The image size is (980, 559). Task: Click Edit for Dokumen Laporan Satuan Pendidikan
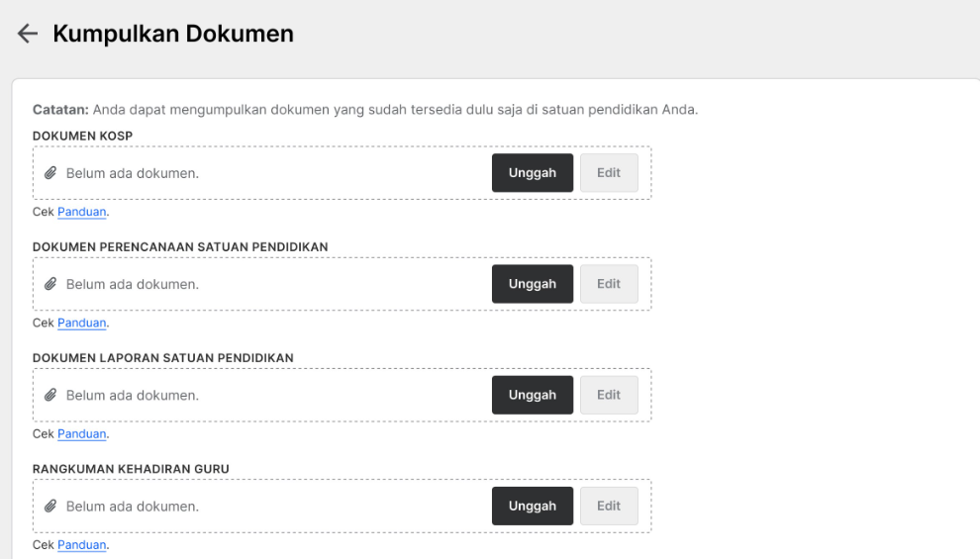point(609,395)
